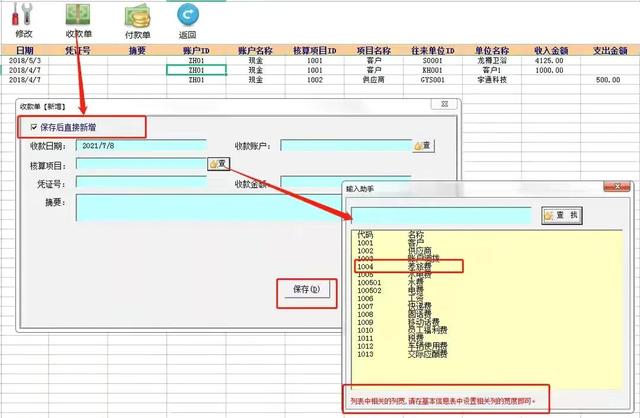640x418 pixels.
Task: Click the 保存 button in 收款单 dialog
Action: [x=307, y=289]
